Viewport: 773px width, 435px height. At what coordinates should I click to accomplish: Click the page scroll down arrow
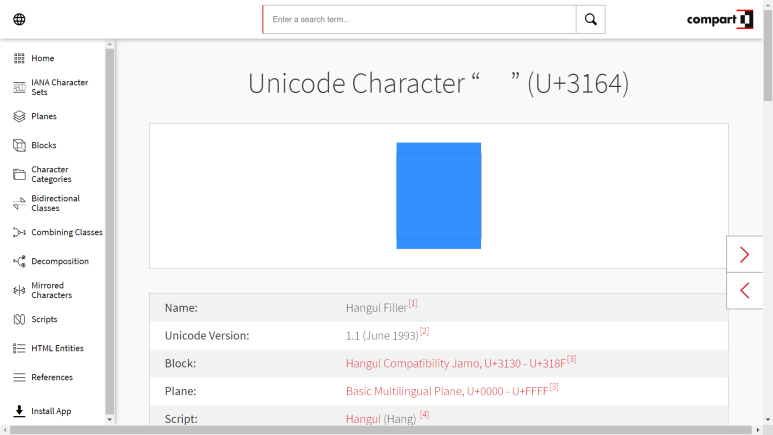tap(768, 420)
